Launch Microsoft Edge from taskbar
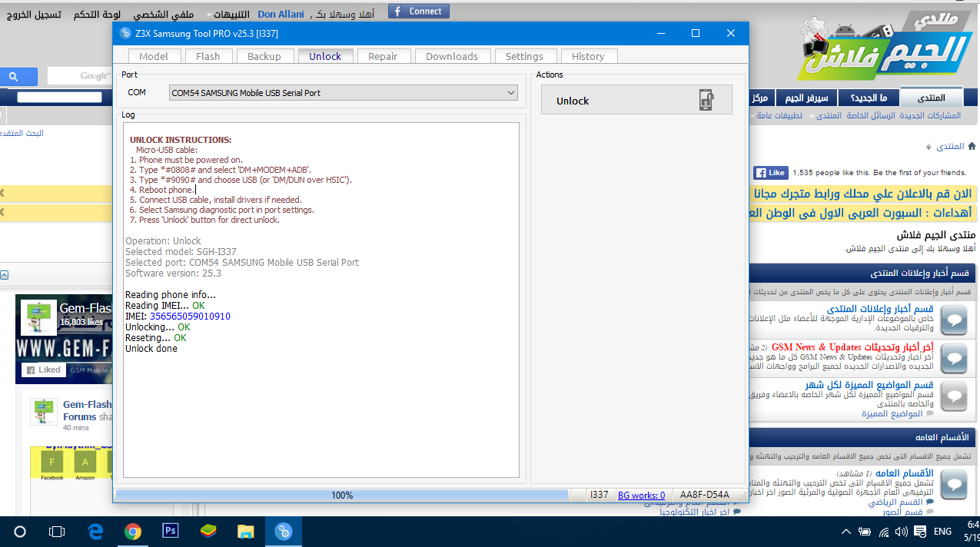Viewport: 980px width, 547px height. pyautogui.click(x=95, y=531)
